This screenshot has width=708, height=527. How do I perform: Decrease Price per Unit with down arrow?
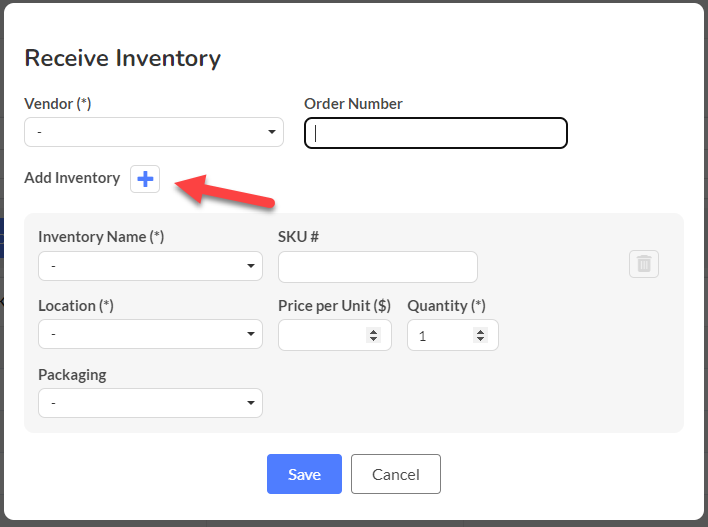click(373, 339)
